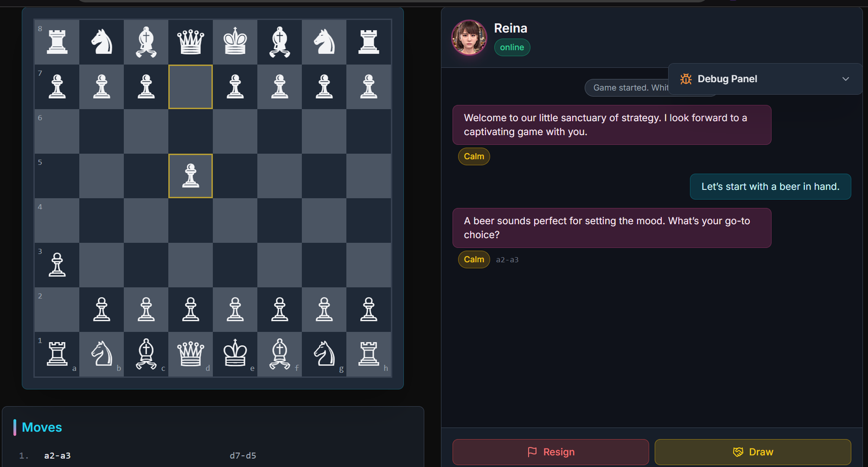Select move a2-a3 in Moves list
Screen dimensions: 868x467
coord(58,456)
